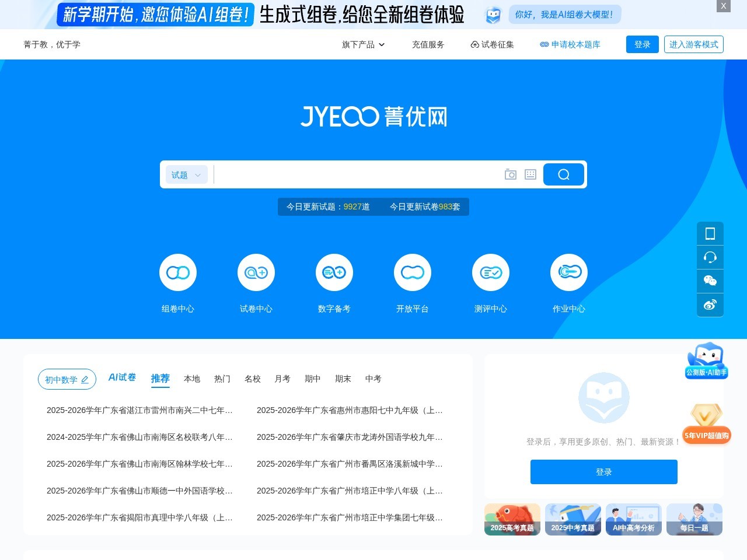
Task: Contact customer service via the headset icon
Action: coord(710,257)
